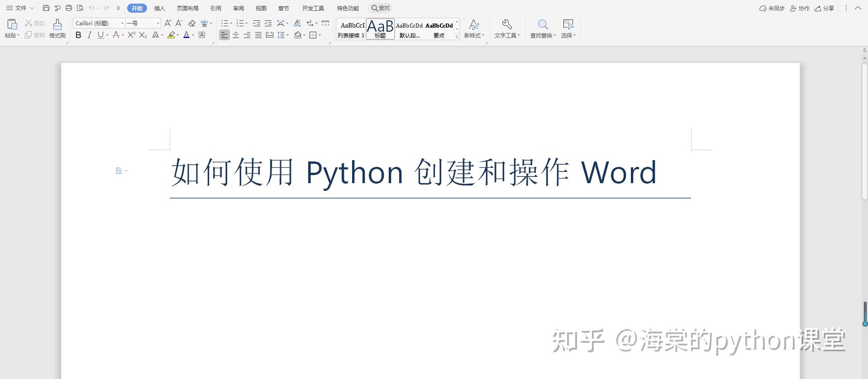Click the sort icon (A with down arrow)
The image size is (868, 379).
(x=297, y=23)
